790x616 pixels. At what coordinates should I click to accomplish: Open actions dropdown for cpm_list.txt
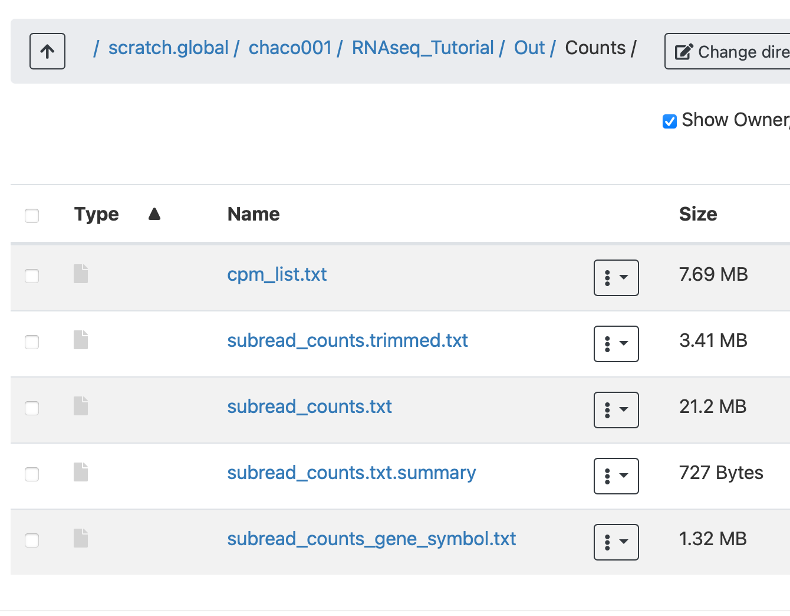pos(616,278)
